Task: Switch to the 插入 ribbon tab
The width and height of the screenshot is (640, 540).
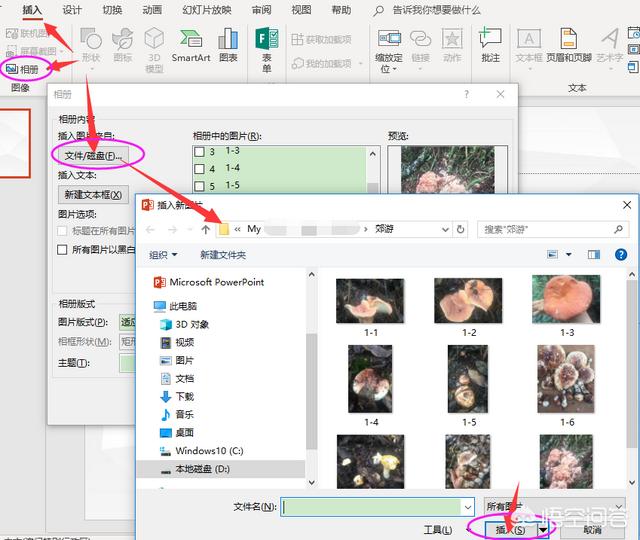Action: (x=32, y=10)
